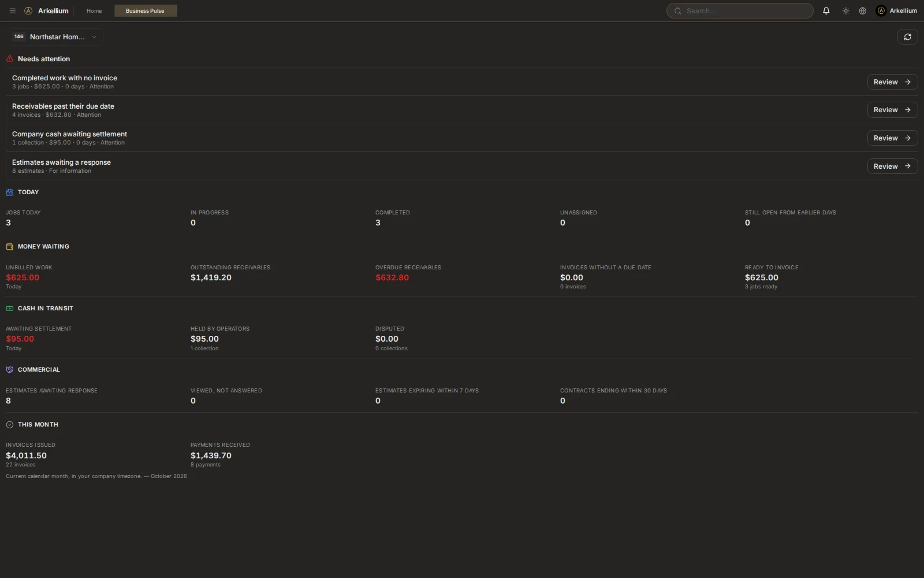Click the Contracts Ending Within 30 Days label

(613, 391)
